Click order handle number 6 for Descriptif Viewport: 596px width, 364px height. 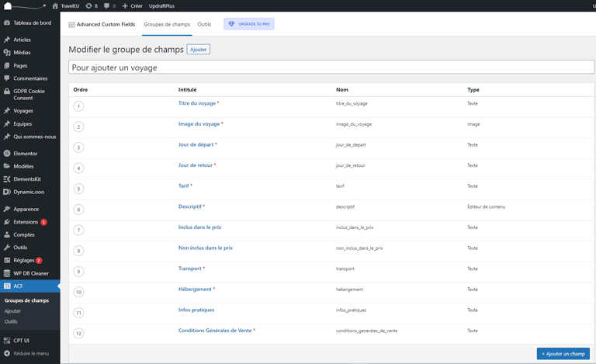[78, 209]
